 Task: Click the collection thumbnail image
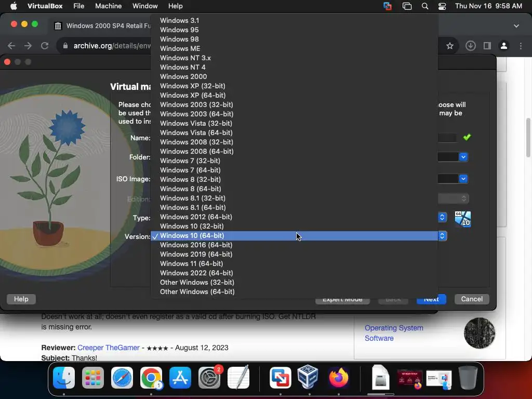click(480, 333)
